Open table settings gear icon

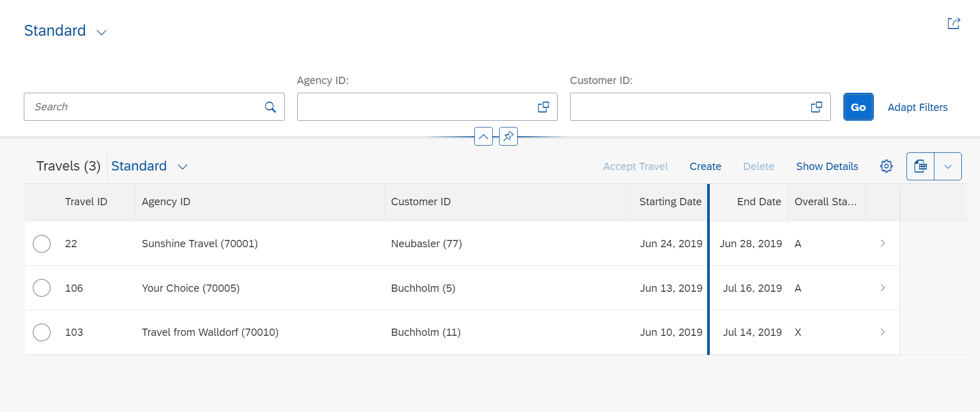tap(886, 166)
